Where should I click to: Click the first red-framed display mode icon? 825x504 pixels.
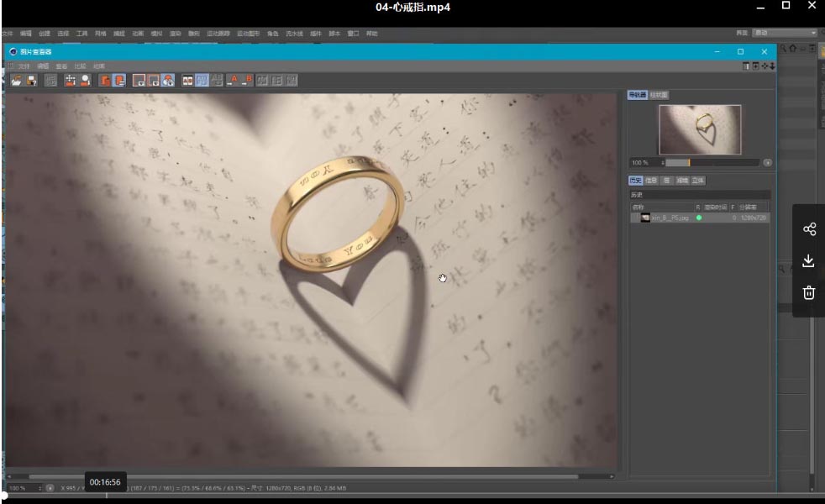point(139,81)
